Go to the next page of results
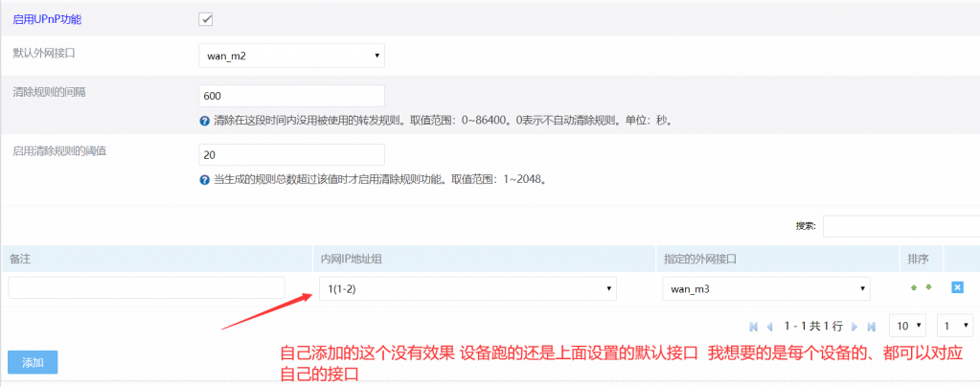The image size is (980, 387). [x=855, y=327]
